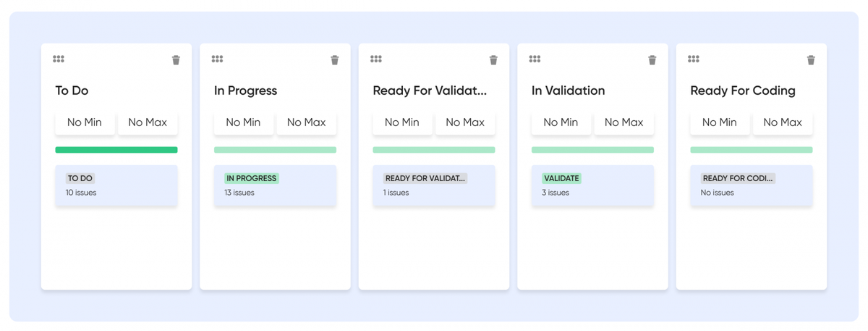Select the IN PROGRESS status card
This screenshot has width=868, height=331.
click(x=275, y=185)
